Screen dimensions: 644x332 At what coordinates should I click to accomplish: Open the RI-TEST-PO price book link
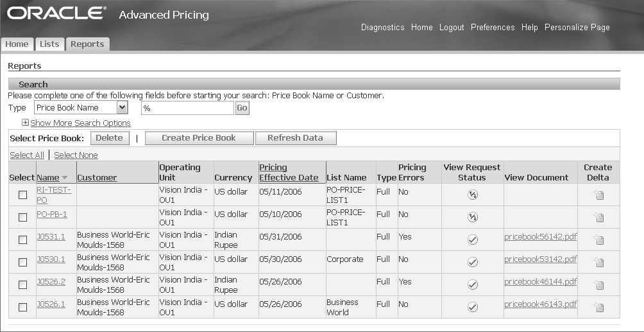click(54, 195)
